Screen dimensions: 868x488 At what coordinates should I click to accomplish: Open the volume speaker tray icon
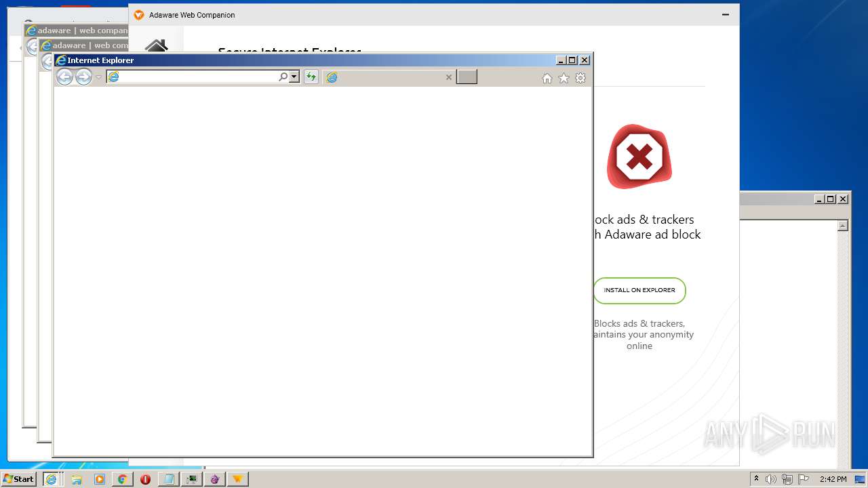tap(771, 479)
